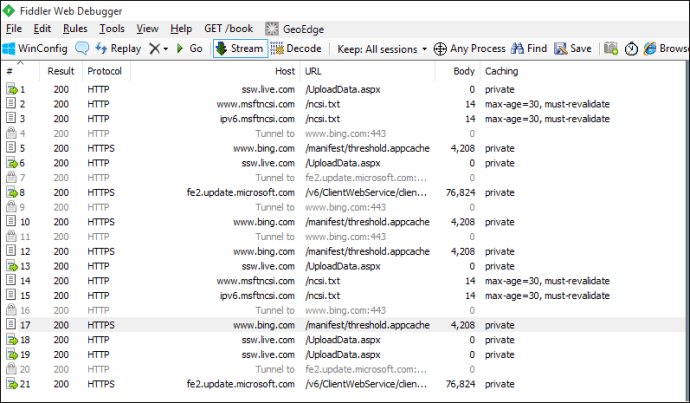Toggle Decode mode
The width and height of the screenshot is (690, 403).
[x=296, y=48]
